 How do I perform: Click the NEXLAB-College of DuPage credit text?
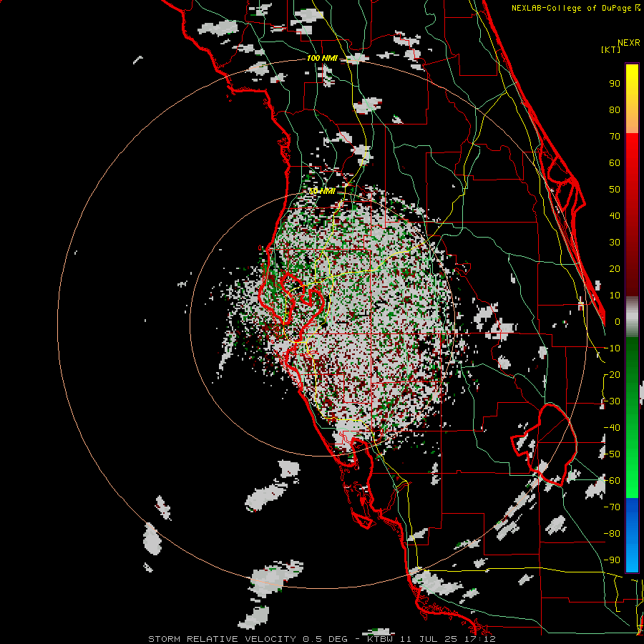click(572, 8)
